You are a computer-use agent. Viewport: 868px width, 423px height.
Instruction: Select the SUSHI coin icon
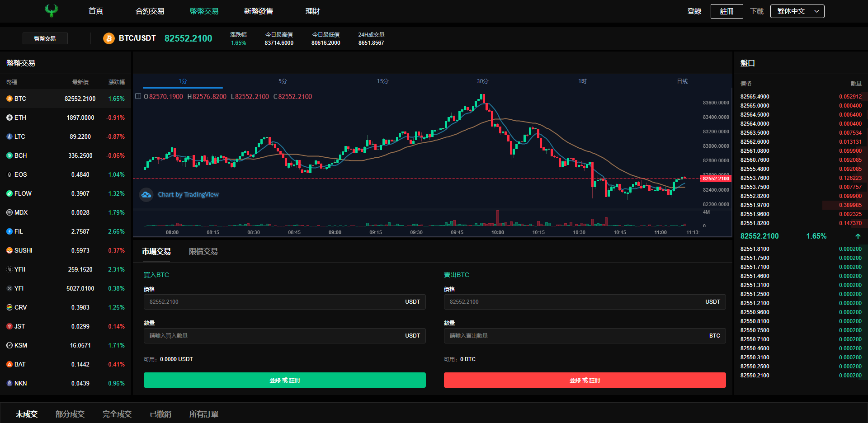coord(9,250)
